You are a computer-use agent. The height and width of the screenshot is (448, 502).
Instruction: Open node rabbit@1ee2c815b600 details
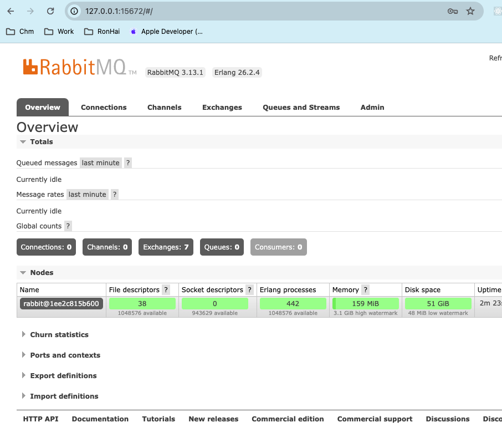coord(61,303)
